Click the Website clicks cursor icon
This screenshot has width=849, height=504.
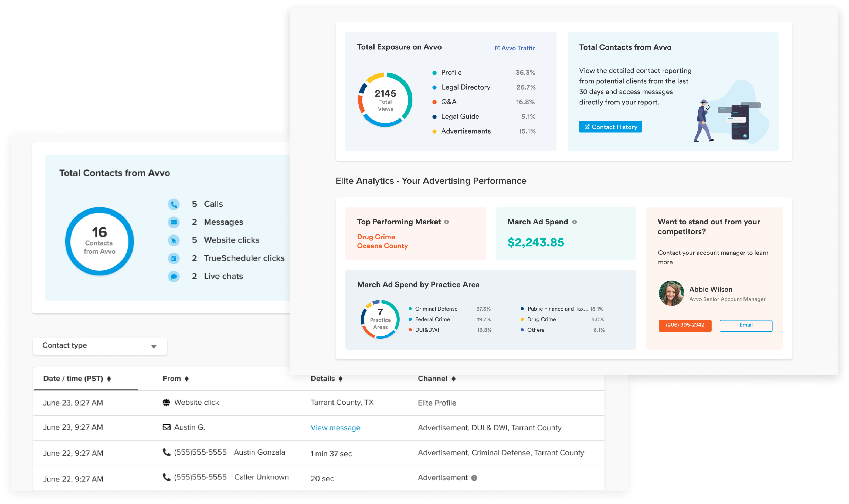(174, 240)
